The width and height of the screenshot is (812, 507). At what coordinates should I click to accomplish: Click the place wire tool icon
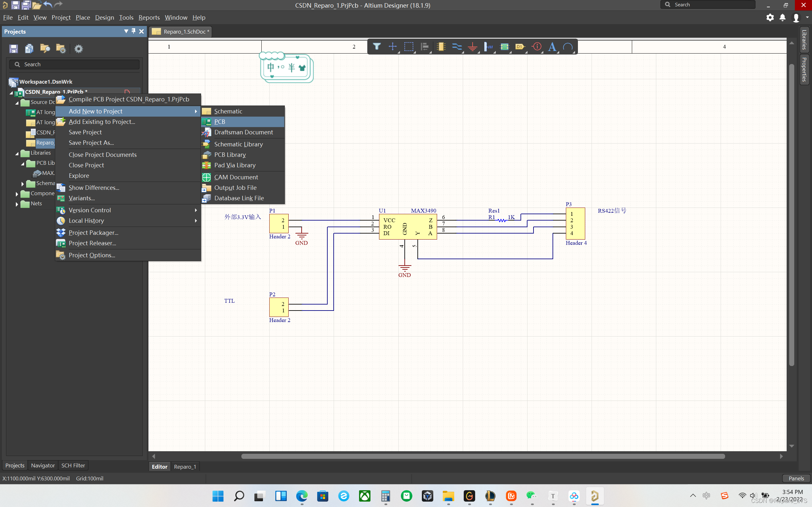(457, 47)
